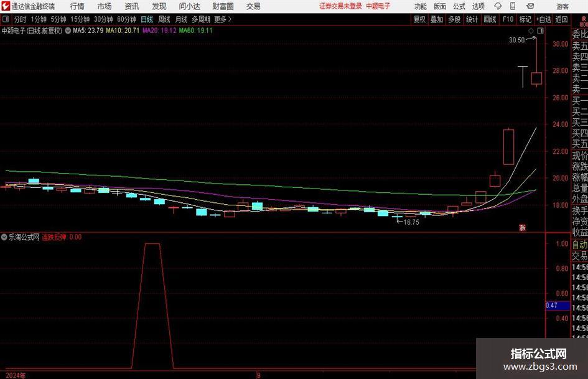This screenshot has height=379, width=588.
Task: Select the 日线 daily period tab
Action: 147,19
